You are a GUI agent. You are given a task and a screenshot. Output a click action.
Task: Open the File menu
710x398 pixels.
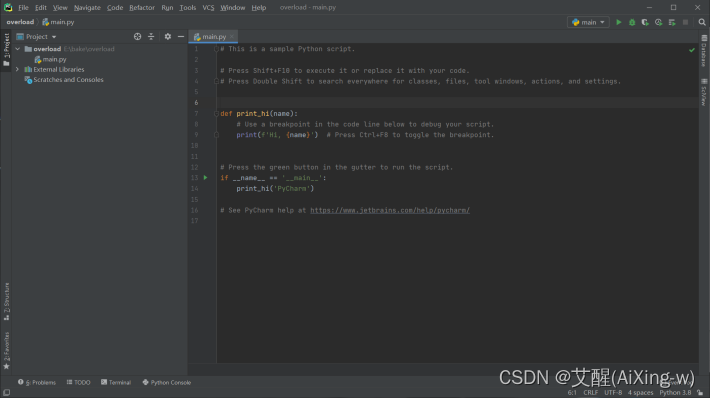[23, 8]
